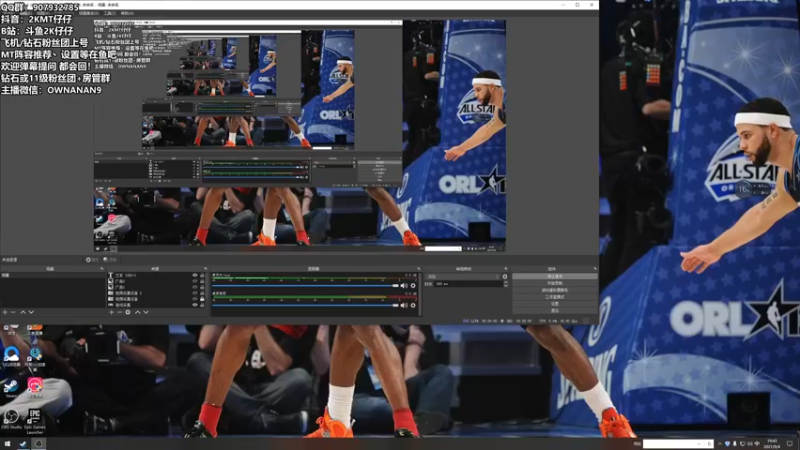Adjust the transition duration stepper arrows

506,284
